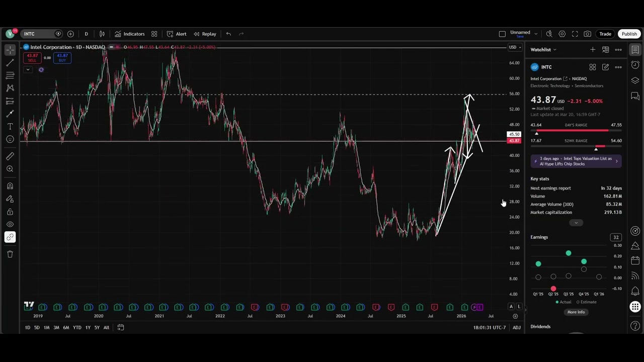Image resolution: width=644 pixels, height=362 pixels.
Task: Open More info under Earnings
Action: tap(576, 312)
